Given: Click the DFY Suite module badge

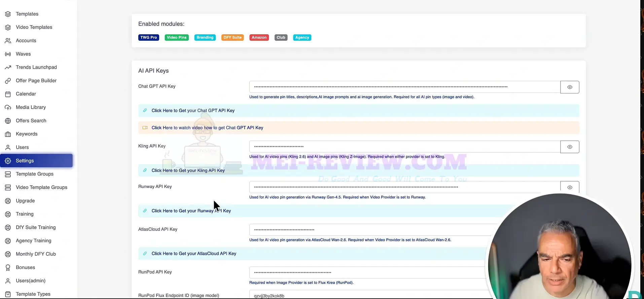Looking at the screenshot, I should point(232,38).
